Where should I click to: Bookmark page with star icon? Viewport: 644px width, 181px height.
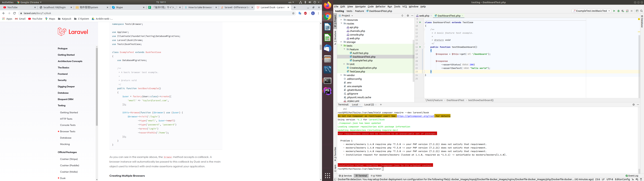pyautogui.click(x=293, y=13)
